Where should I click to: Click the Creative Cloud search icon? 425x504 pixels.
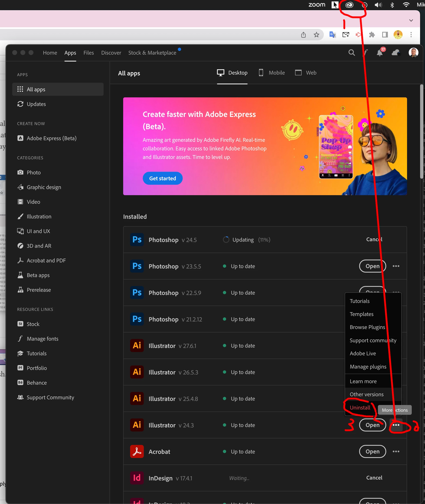[352, 53]
